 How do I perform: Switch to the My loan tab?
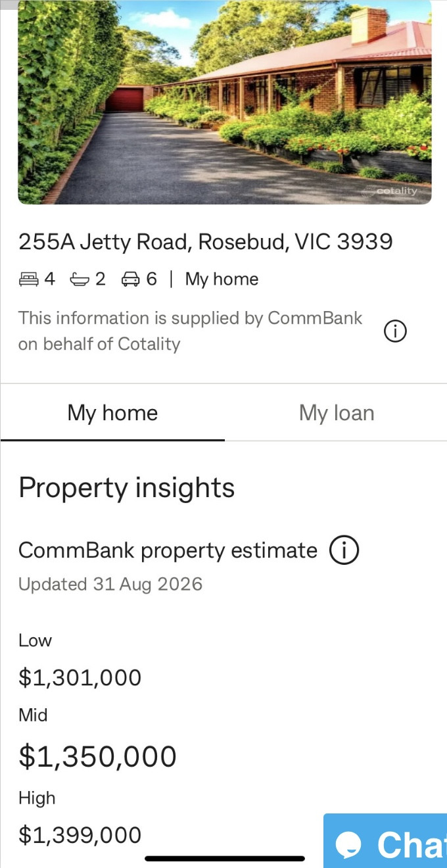337,413
